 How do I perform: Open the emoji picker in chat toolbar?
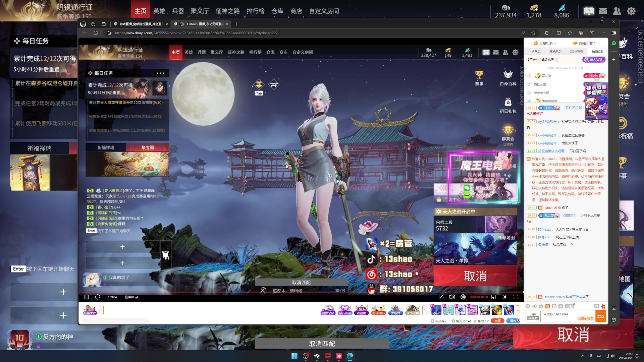pyautogui.click(x=528, y=306)
